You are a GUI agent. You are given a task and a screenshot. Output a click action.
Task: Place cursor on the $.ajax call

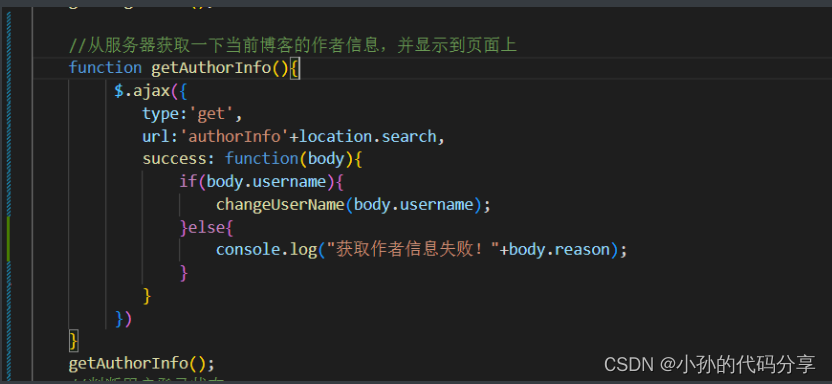pyautogui.click(x=142, y=91)
